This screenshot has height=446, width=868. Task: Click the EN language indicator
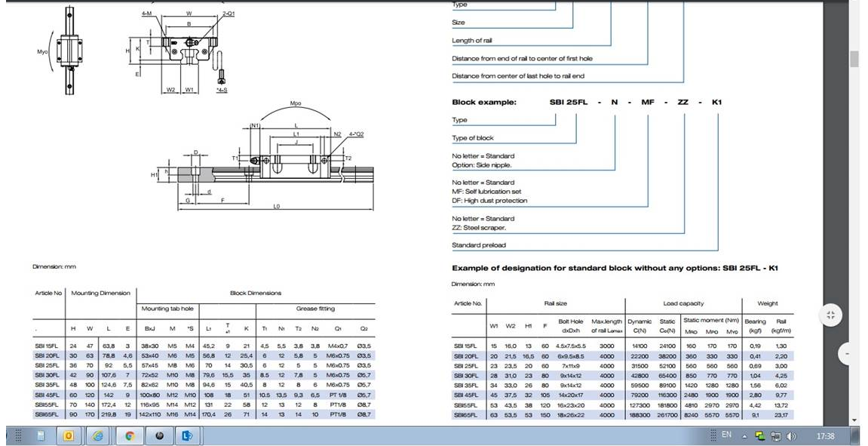point(727,435)
